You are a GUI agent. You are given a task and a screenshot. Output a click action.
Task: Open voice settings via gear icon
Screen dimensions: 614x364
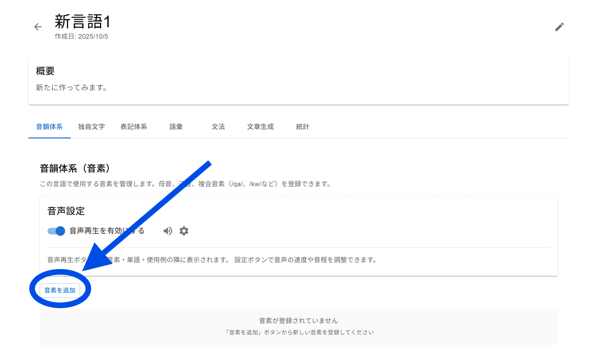(x=184, y=231)
